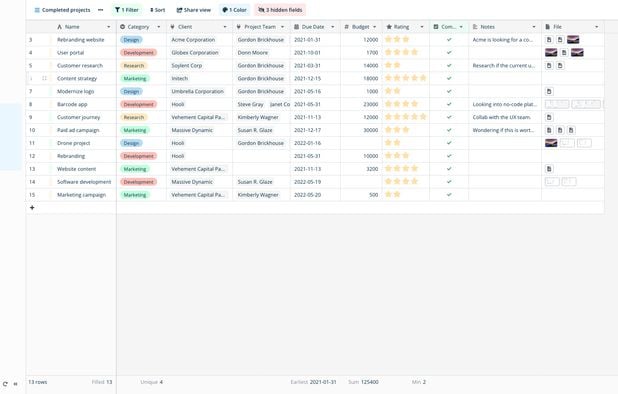Click the Share view button
Screen dimensions: 618x394
[194, 10]
